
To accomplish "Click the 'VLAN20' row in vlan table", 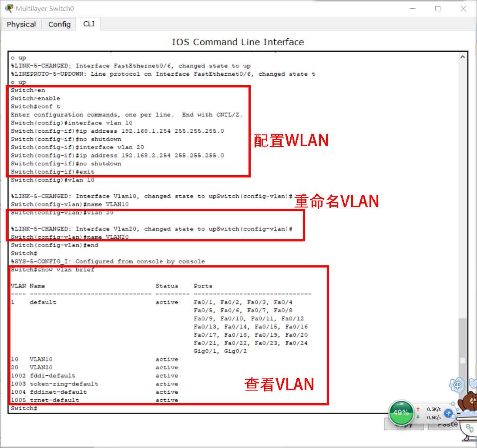I will [94, 368].
